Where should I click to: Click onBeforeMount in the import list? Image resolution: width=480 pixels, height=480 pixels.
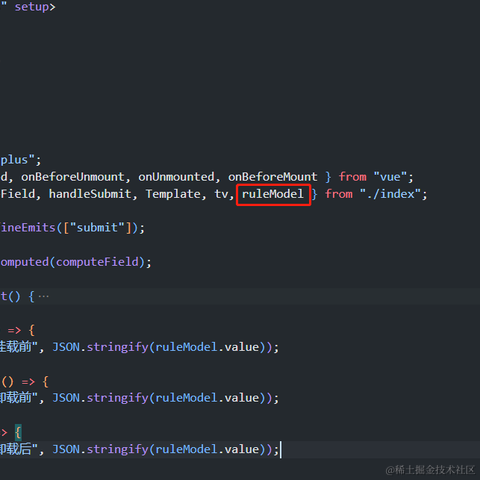click(273, 177)
